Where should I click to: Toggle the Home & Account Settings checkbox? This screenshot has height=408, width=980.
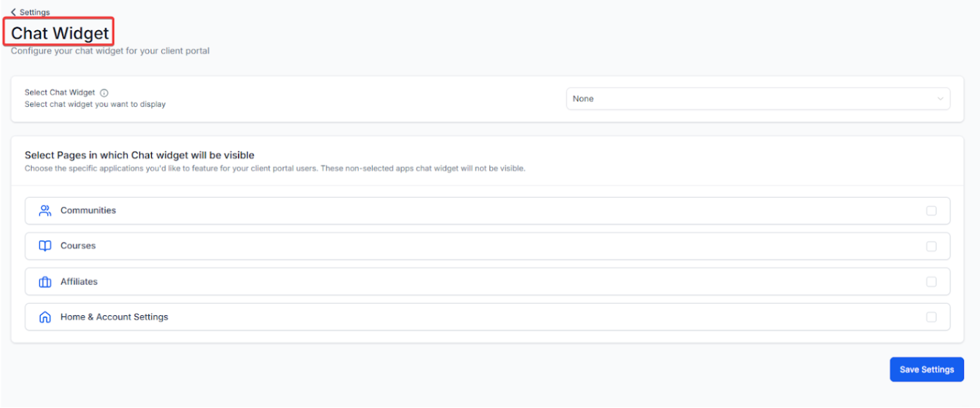(x=931, y=317)
